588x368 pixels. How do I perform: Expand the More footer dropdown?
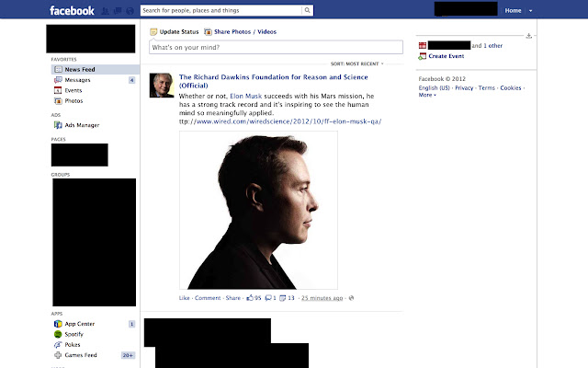click(x=427, y=95)
